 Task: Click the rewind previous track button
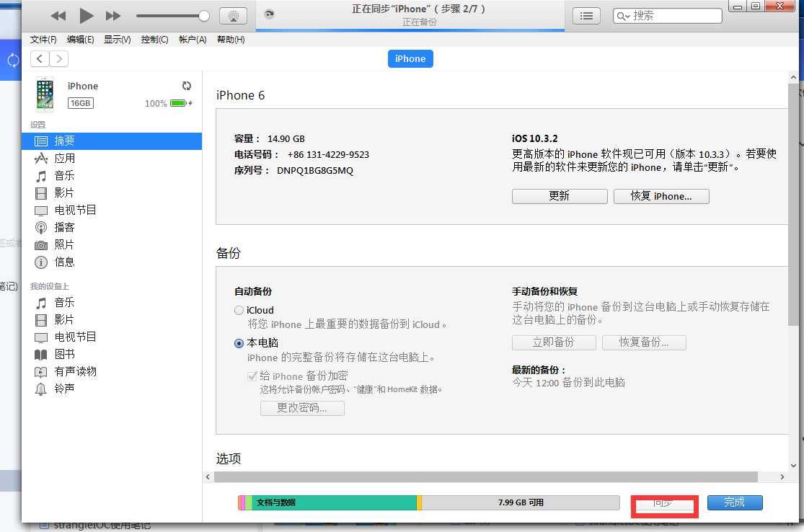[58, 16]
